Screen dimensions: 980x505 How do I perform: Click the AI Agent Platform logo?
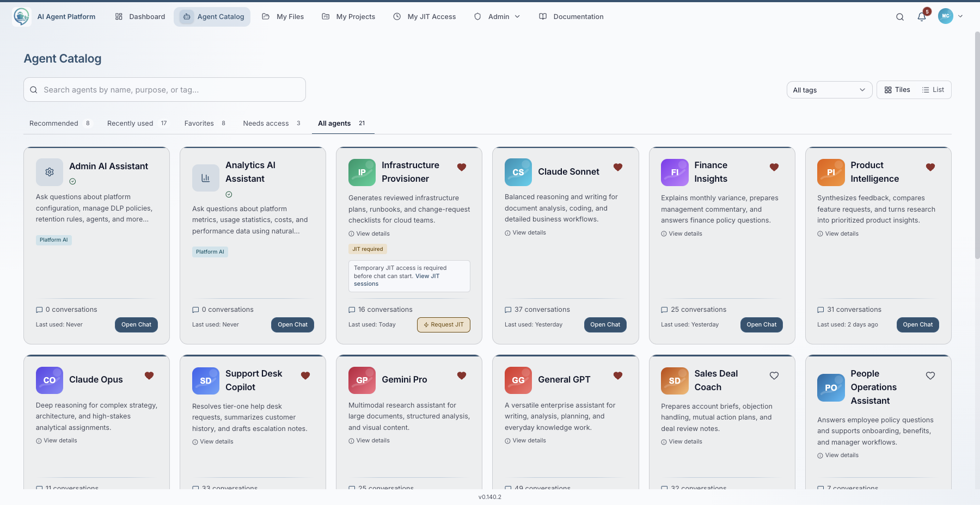click(22, 16)
